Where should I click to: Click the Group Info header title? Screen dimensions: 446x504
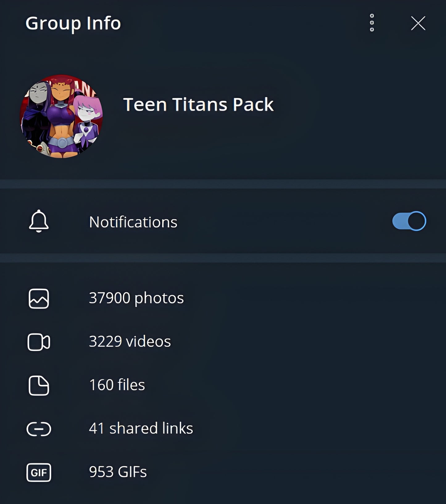coord(73,23)
